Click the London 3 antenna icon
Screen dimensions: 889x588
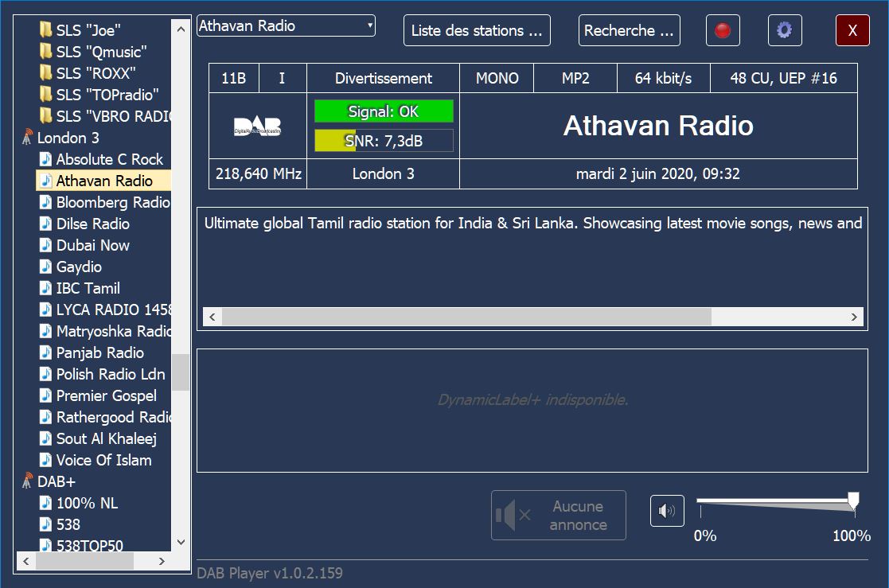(26, 137)
